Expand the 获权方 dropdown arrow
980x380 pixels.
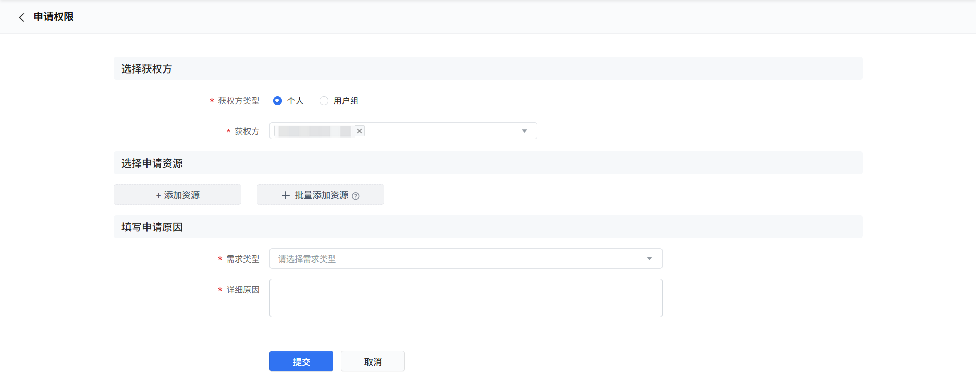click(x=524, y=131)
